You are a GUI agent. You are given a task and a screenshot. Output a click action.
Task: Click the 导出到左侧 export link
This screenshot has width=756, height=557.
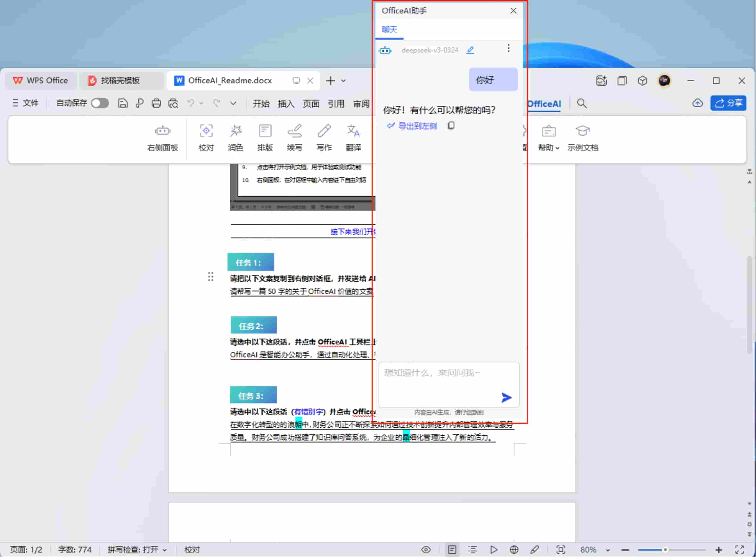click(417, 126)
